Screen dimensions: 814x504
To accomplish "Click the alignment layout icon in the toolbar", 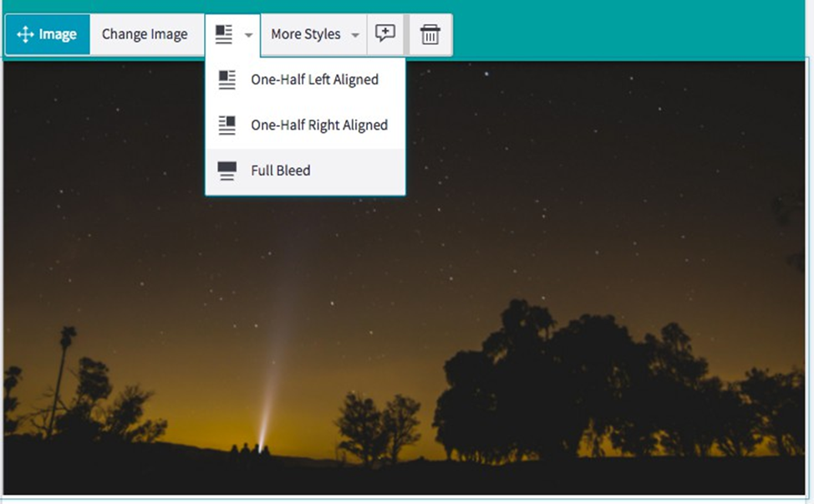I will click(223, 35).
